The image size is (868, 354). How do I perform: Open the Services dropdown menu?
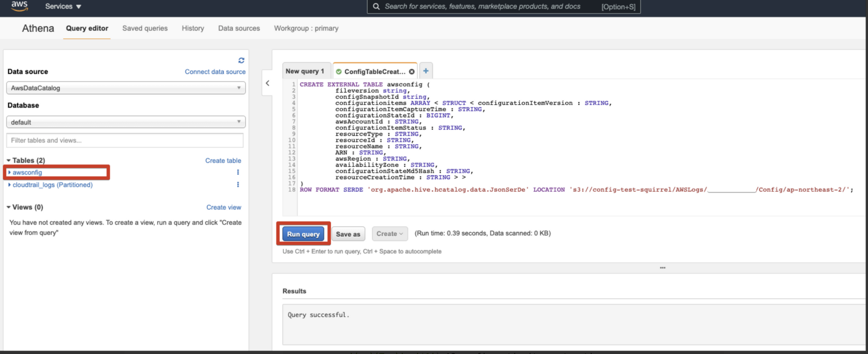(x=63, y=7)
